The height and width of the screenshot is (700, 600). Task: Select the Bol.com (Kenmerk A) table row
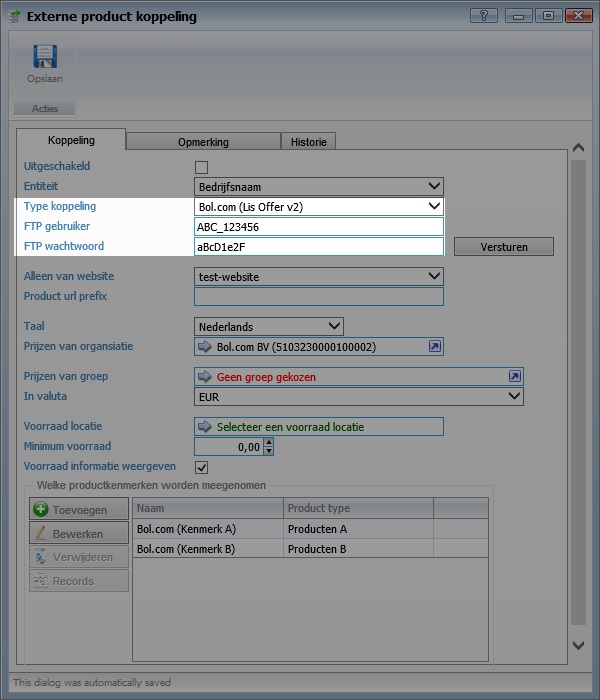[208, 529]
